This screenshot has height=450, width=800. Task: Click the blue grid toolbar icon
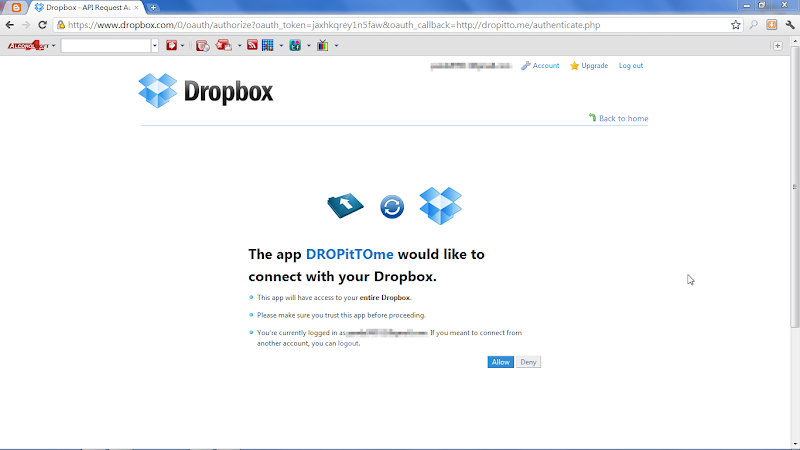[x=267, y=45]
